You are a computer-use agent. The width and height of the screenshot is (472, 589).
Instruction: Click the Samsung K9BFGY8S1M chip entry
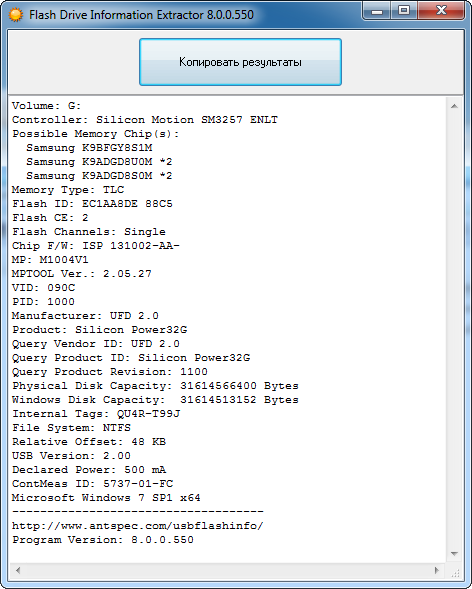click(x=89, y=148)
